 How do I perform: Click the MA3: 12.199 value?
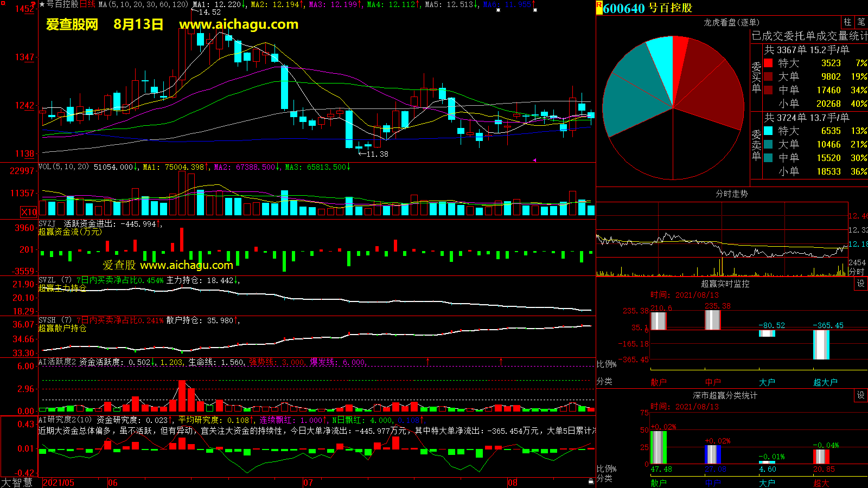[333, 4]
